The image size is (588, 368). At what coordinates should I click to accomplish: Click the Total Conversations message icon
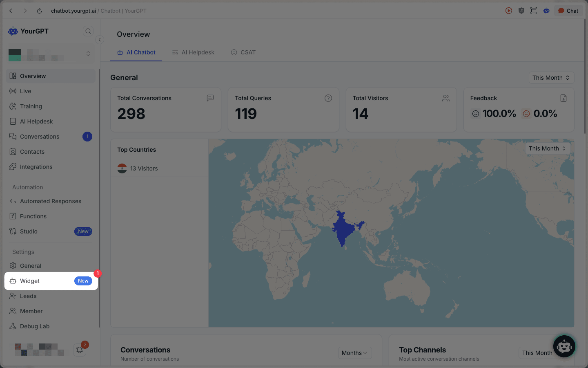click(210, 98)
